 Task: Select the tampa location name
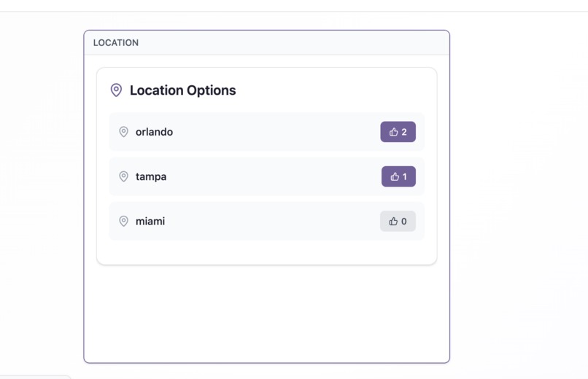click(151, 177)
